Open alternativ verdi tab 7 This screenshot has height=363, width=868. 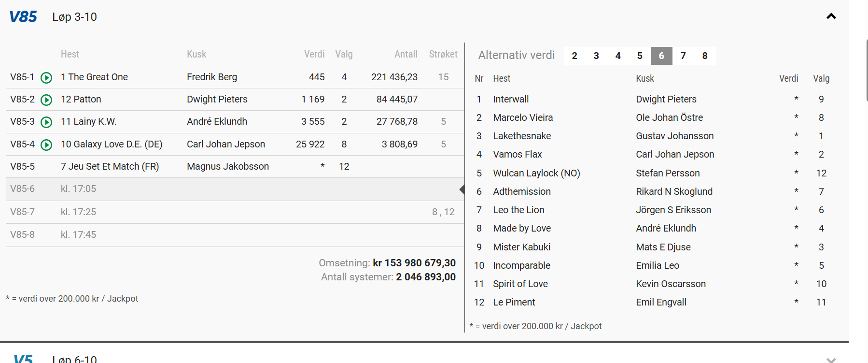683,56
